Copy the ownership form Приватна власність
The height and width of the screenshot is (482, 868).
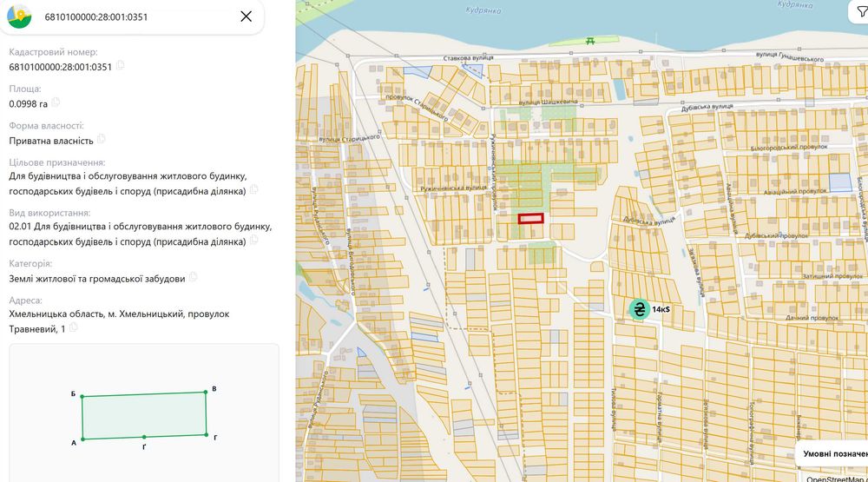coord(101,139)
